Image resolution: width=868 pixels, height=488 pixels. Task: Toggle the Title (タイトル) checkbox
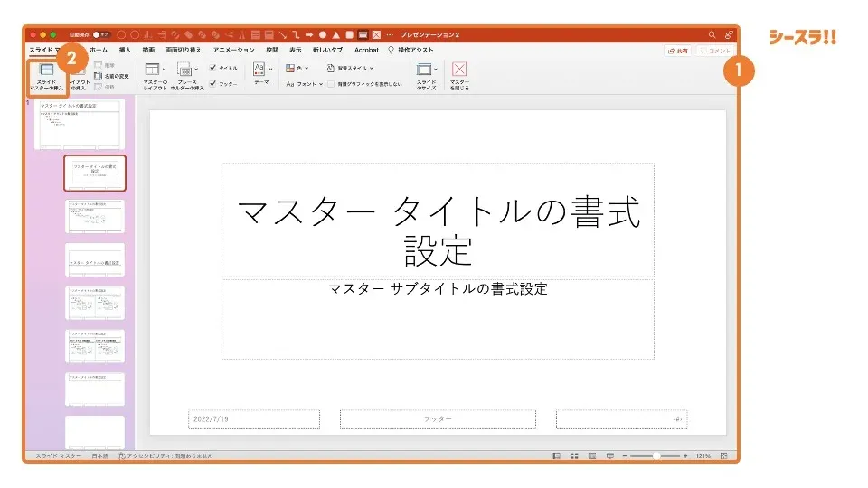212,68
